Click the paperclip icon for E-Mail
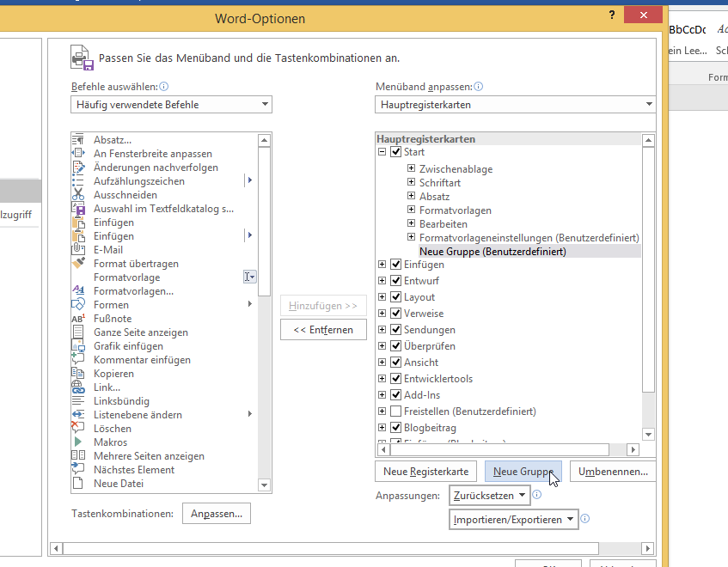This screenshot has width=728, height=567. [78, 250]
